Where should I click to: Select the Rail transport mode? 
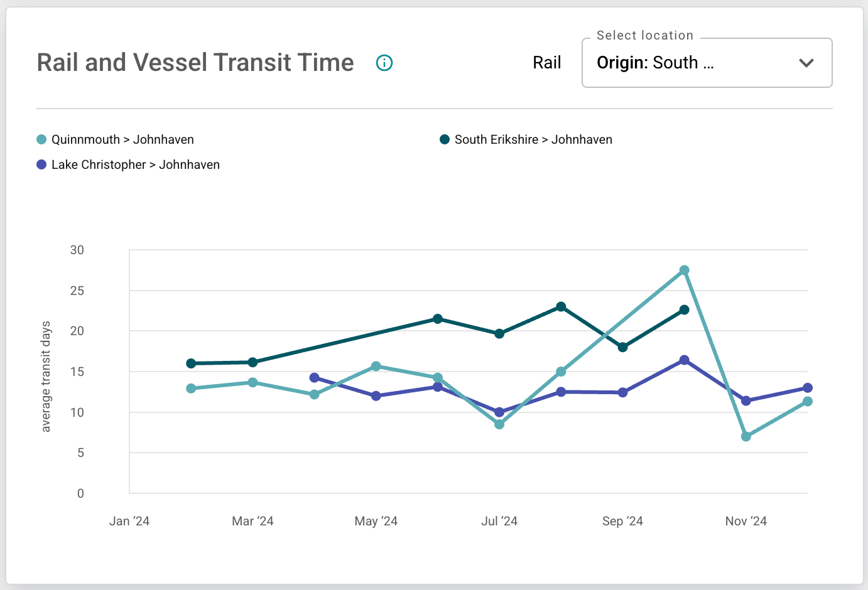546,62
